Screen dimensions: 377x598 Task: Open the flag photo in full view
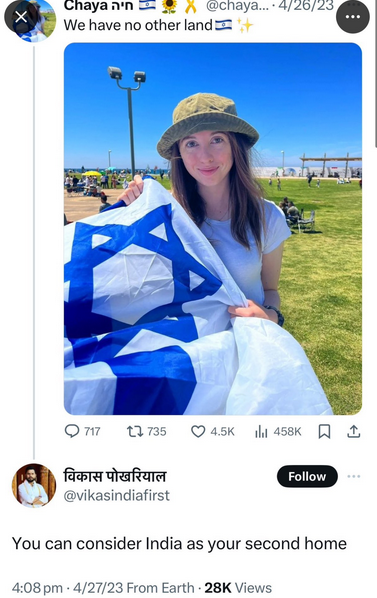(x=213, y=229)
